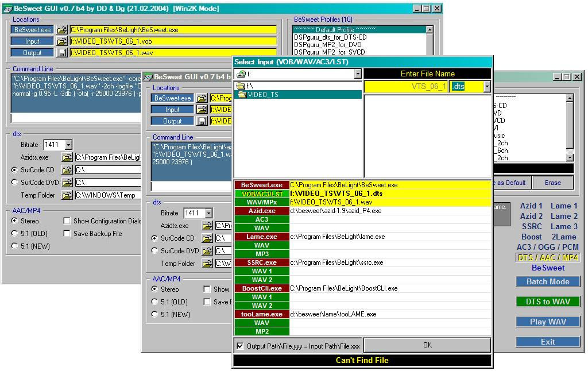
Task: Click up arrow of middle window's profiles scrollbar
Action: (x=570, y=98)
